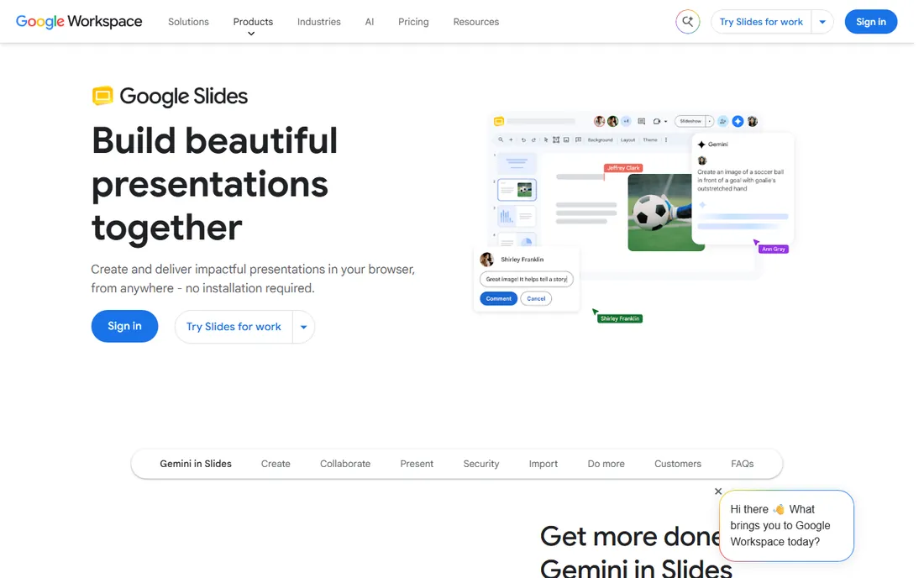924x578 pixels.
Task: Click the blue Sign in button in header
Action: 871,22
